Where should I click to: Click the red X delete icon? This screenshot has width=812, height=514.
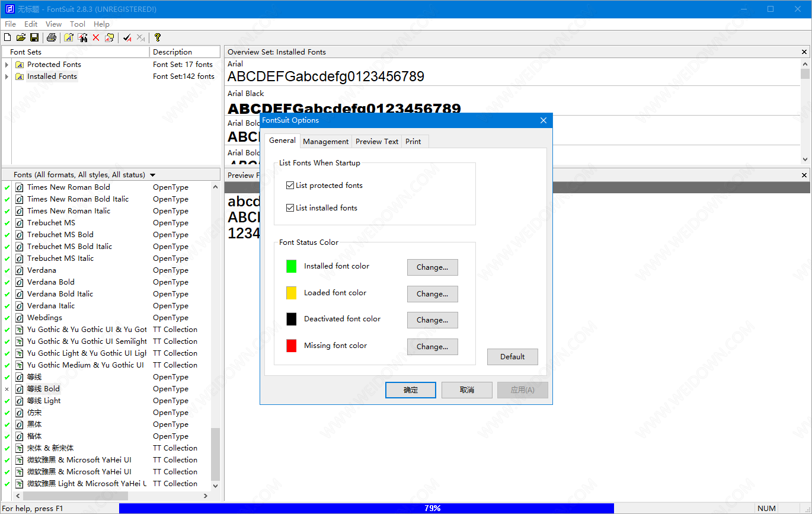tap(96, 38)
